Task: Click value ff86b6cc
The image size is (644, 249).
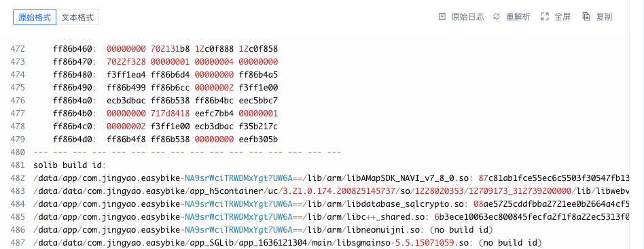Action: coord(170,88)
